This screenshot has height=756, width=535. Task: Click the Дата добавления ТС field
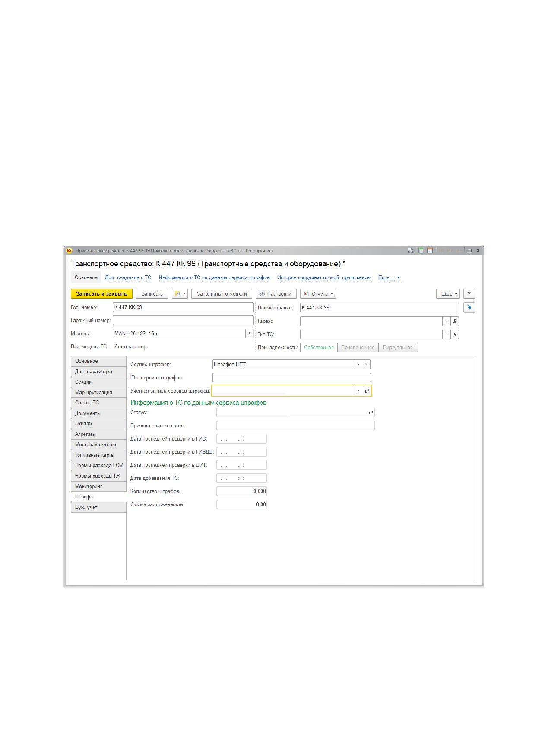241,478
